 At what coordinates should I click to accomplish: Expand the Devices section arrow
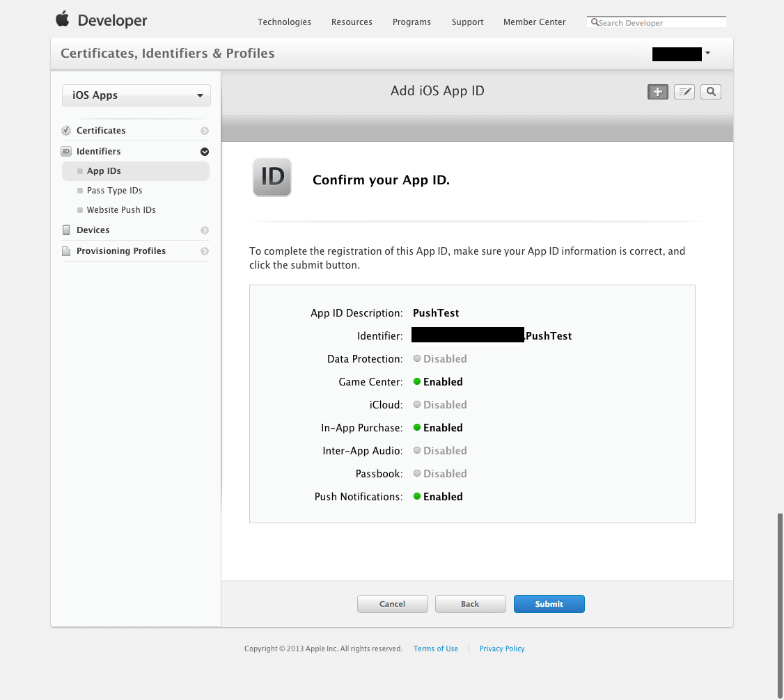[x=205, y=230]
